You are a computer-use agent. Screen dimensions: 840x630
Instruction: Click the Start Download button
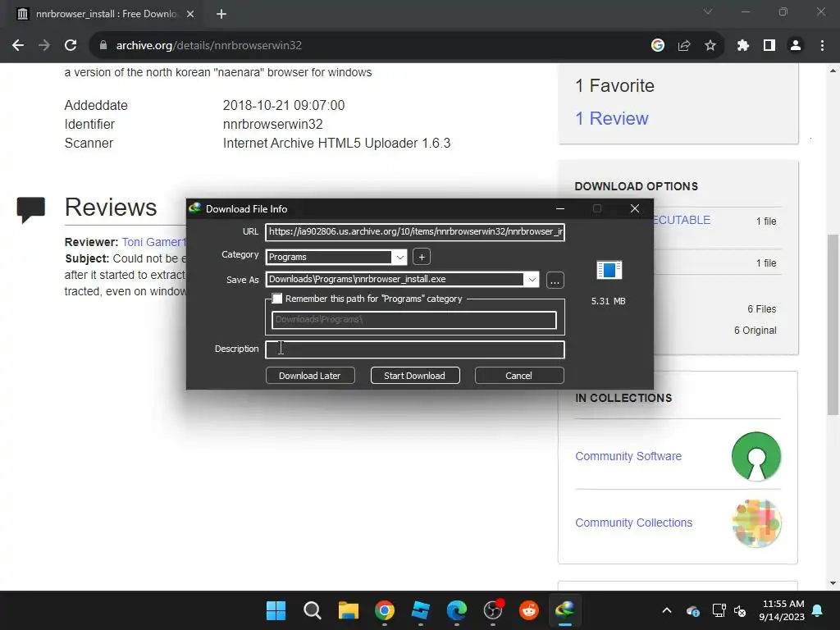(415, 376)
